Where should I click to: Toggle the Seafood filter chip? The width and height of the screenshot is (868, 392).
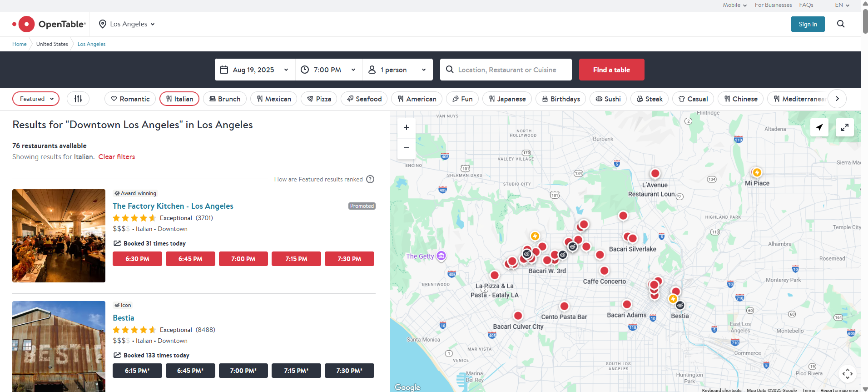(x=364, y=99)
